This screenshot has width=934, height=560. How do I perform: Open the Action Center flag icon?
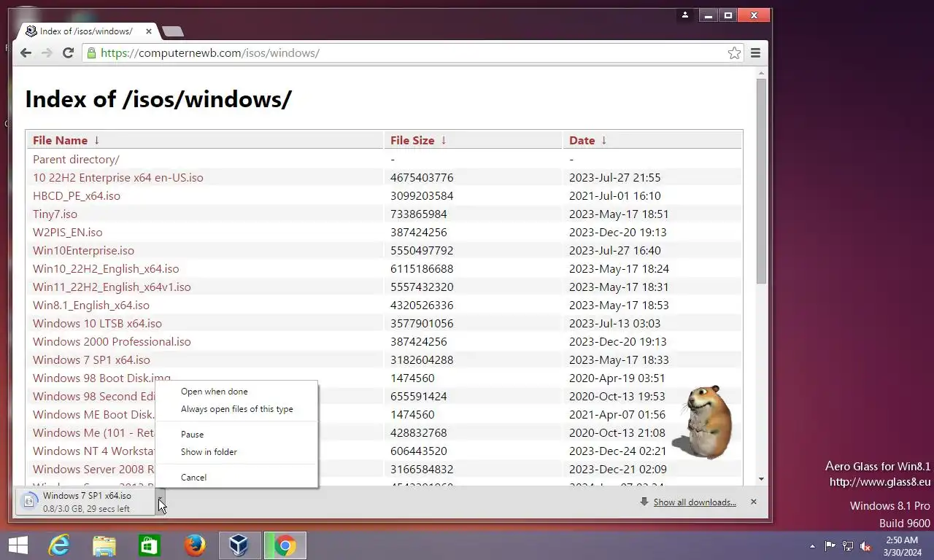point(830,545)
